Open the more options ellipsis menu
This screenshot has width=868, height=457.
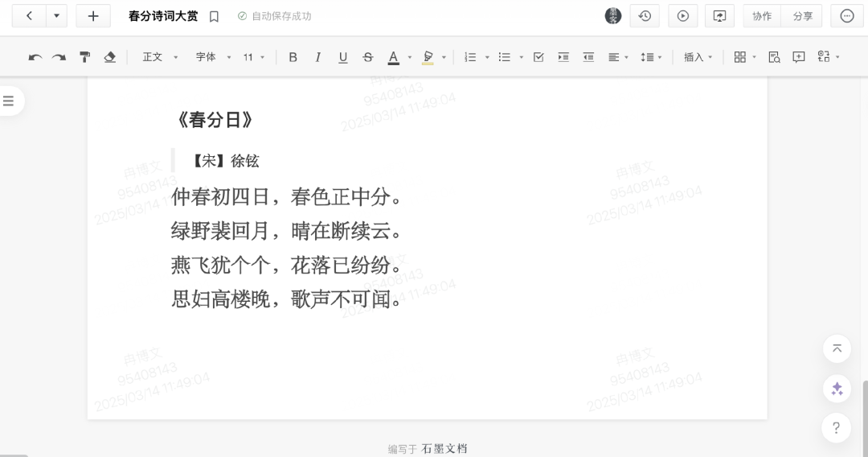click(846, 16)
